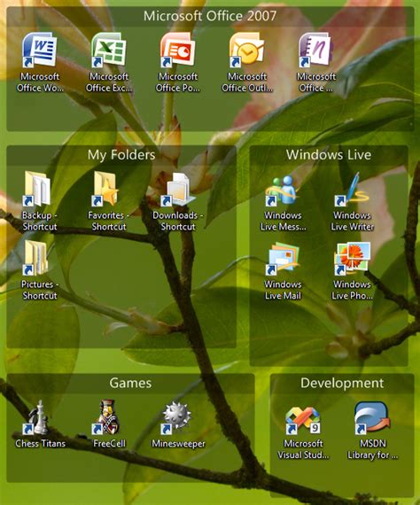Select the My Folders fence title bar
The width and height of the screenshot is (420, 505).
(x=121, y=155)
